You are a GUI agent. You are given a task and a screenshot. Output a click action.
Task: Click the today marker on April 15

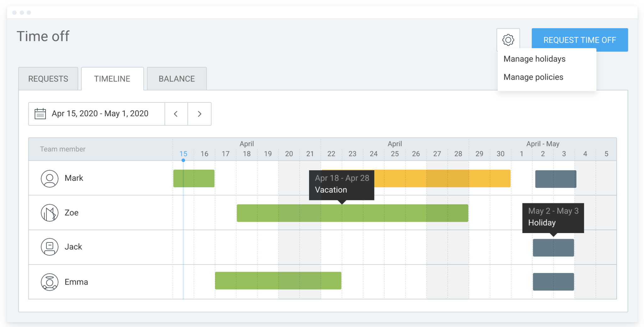[183, 160]
